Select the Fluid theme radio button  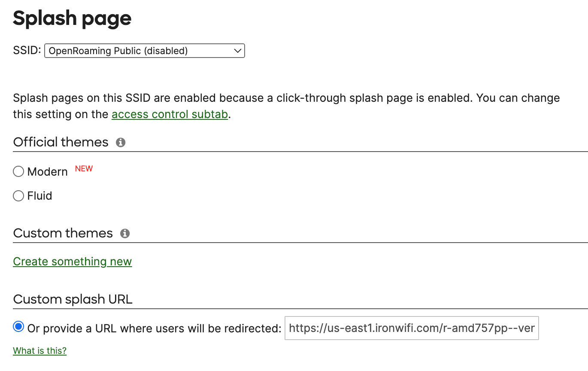pyautogui.click(x=18, y=196)
